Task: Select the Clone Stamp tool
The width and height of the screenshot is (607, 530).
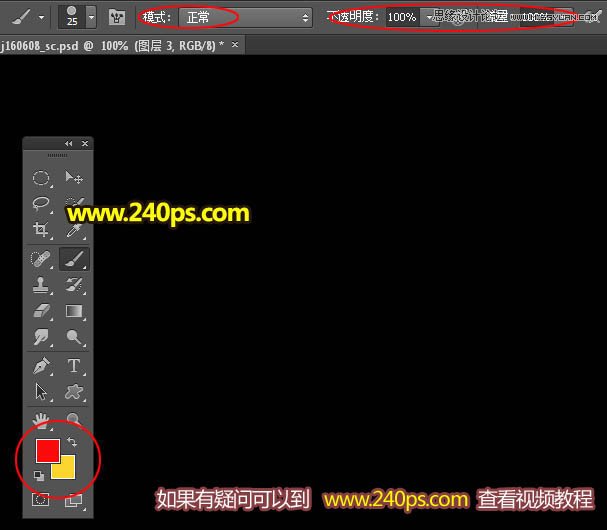Action: (41, 286)
